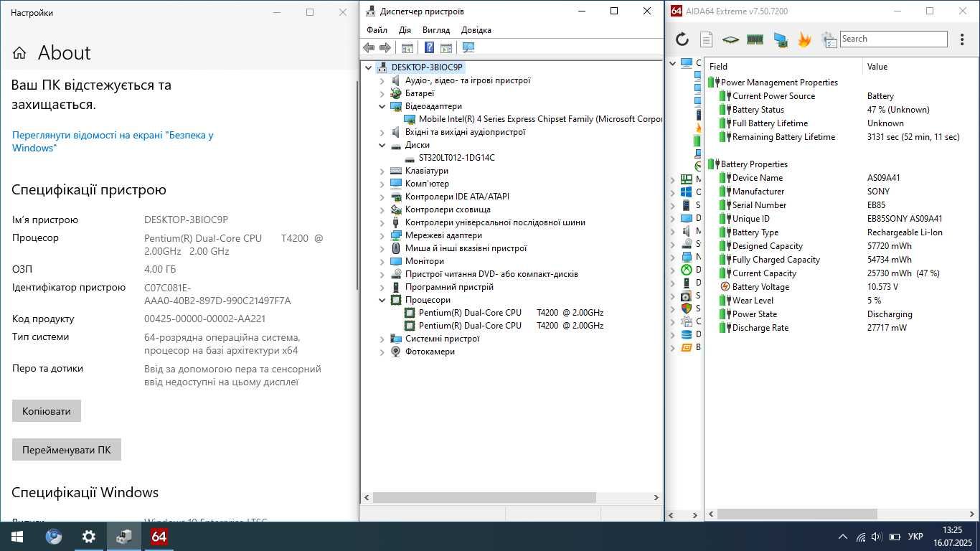Open the AIDA64 three-dot menu
The width and height of the screenshot is (980, 551).
click(x=962, y=39)
